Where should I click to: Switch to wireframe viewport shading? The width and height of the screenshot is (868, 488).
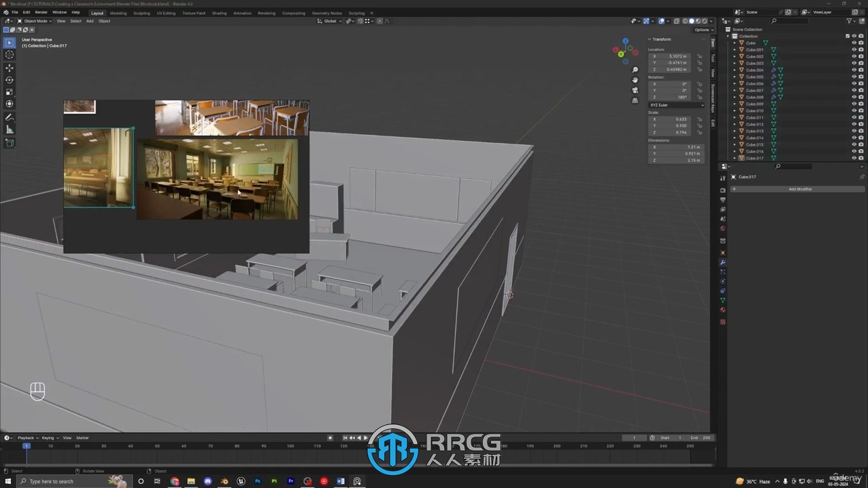point(686,21)
